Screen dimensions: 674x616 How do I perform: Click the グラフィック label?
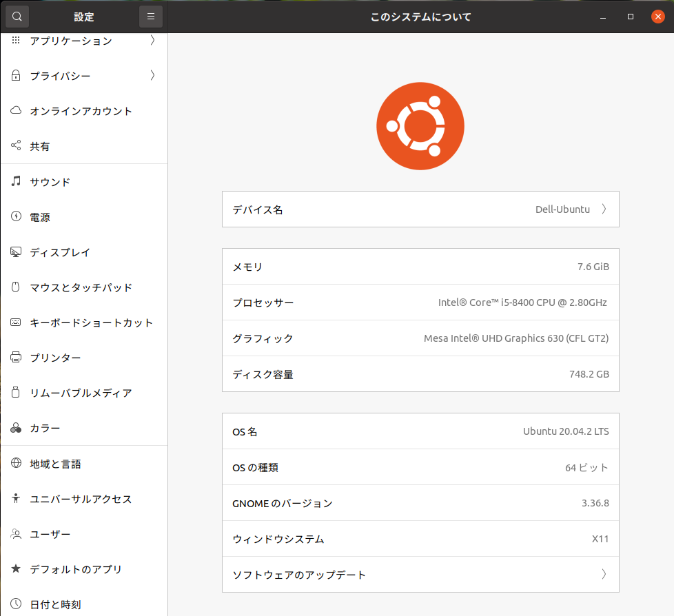(x=263, y=339)
